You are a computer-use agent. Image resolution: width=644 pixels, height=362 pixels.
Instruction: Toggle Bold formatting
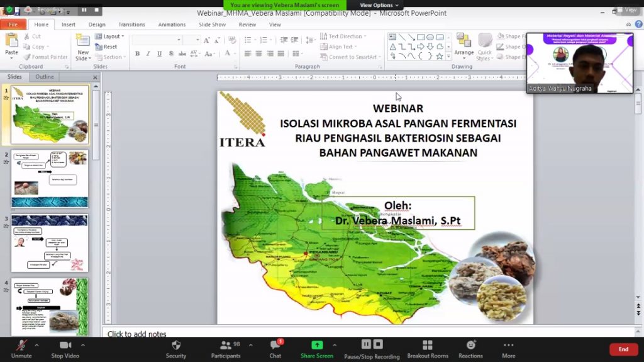pos(137,54)
